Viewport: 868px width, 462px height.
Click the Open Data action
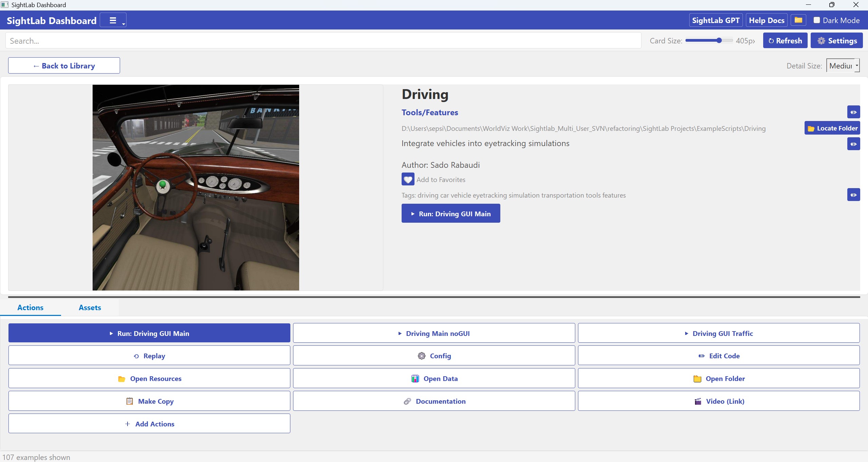pyautogui.click(x=434, y=378)
